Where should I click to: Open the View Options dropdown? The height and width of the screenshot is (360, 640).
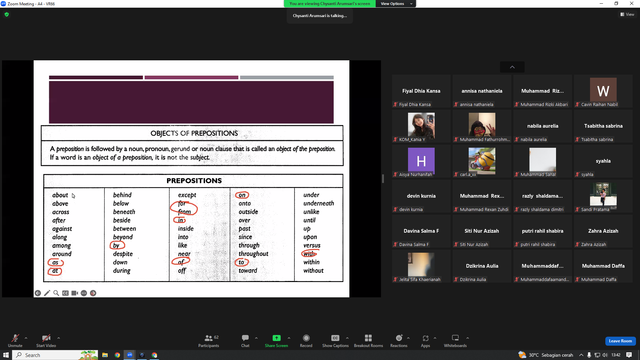396,4
